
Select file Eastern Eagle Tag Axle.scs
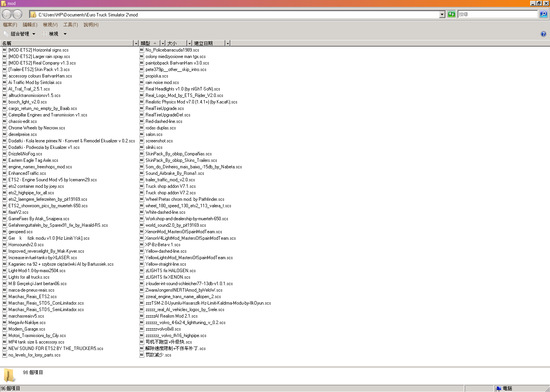pyautogui.click(x=33, y=160)
